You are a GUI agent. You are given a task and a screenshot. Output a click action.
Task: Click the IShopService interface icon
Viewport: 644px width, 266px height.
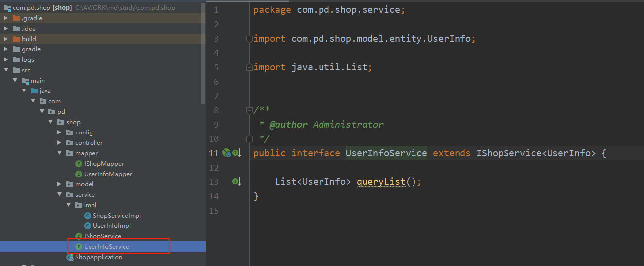click(79, 236)
